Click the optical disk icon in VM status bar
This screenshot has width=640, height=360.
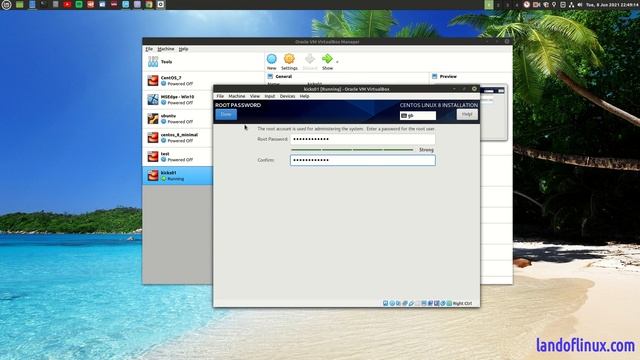coord(392,303)
